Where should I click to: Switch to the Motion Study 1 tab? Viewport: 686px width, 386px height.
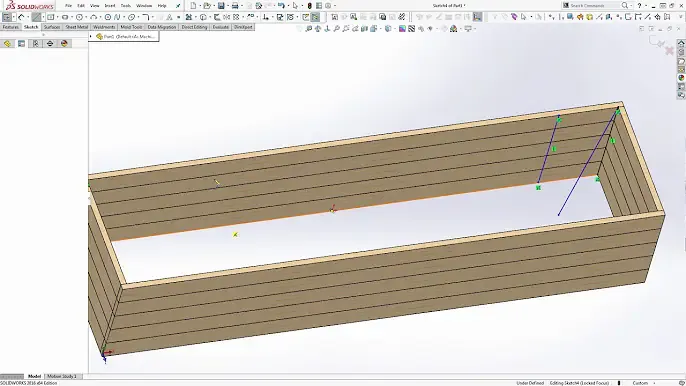pyautogui.click(x=62, y=376)
